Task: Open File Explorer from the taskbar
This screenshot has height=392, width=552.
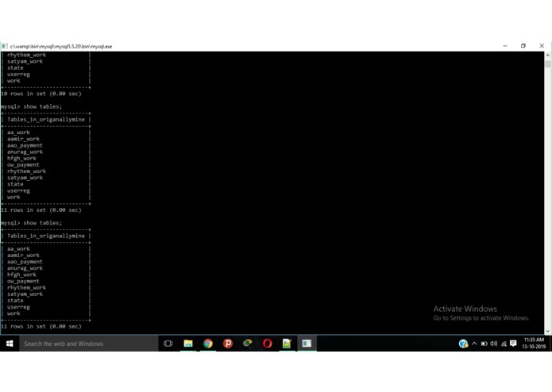Action: pyautogui.click(x=188, y=344)
